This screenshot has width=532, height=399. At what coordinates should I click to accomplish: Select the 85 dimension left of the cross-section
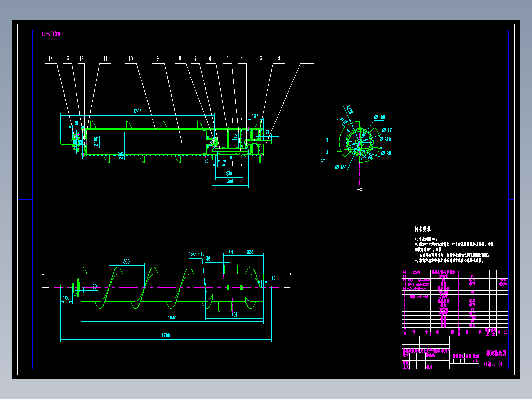[x=323, y=160]
